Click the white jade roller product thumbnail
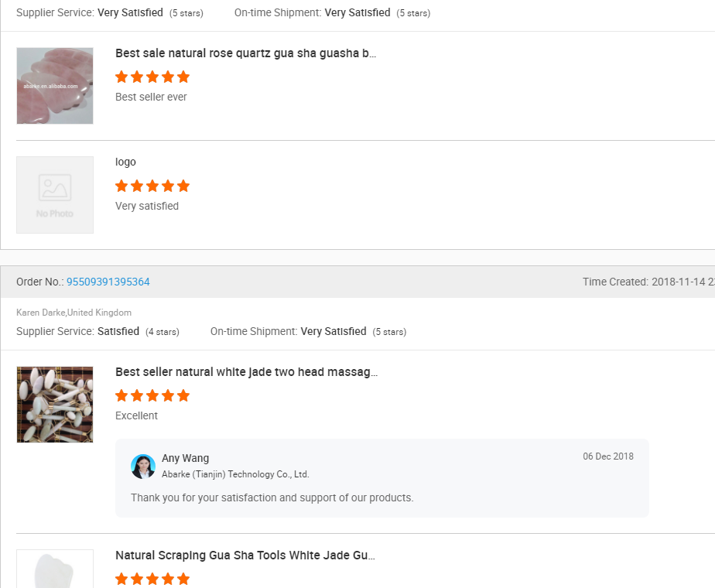Viewport: 715px width, 588px height. pos(55,405)
